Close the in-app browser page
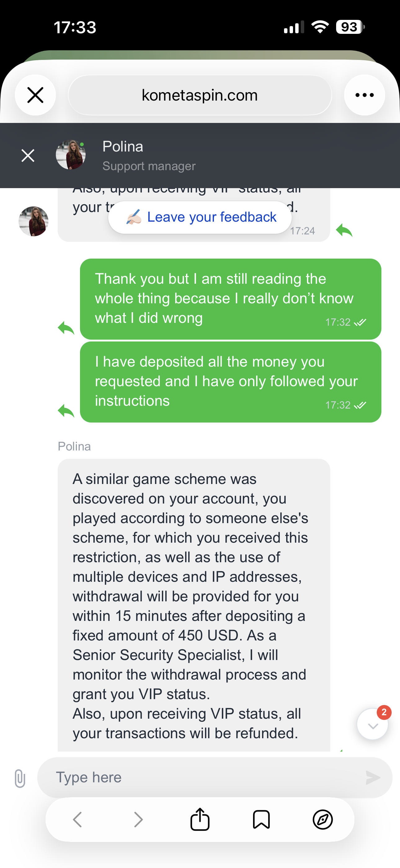Viewport: 400px width, 868px height. click(x=35, y=95)
